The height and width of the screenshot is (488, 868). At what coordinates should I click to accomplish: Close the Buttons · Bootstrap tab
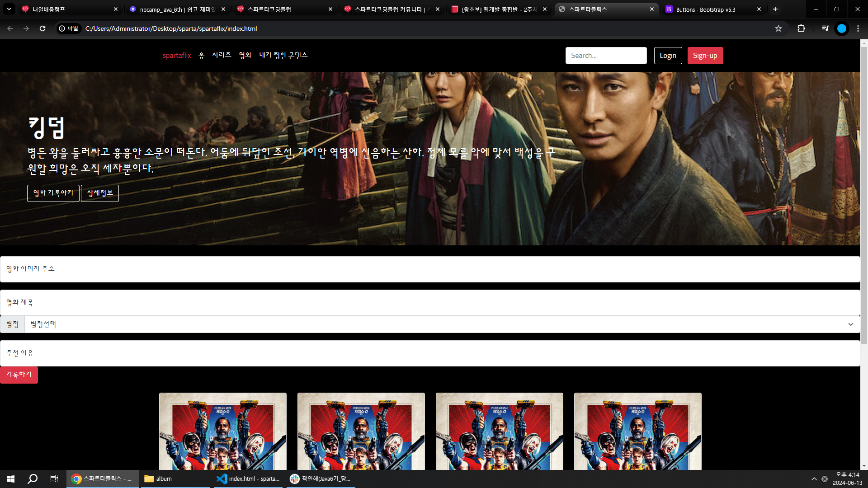759,9
